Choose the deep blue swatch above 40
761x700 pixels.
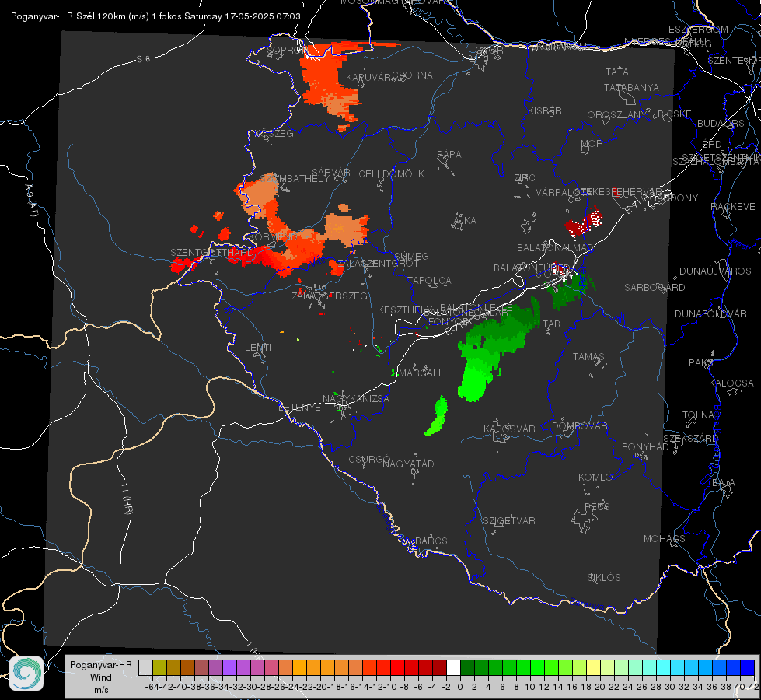(x=748, y=667)
